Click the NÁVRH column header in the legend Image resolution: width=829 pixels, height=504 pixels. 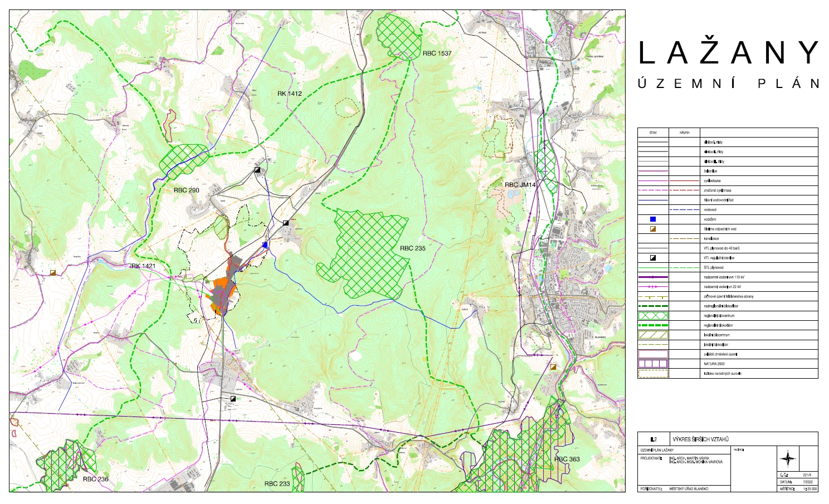click(684, 133)
